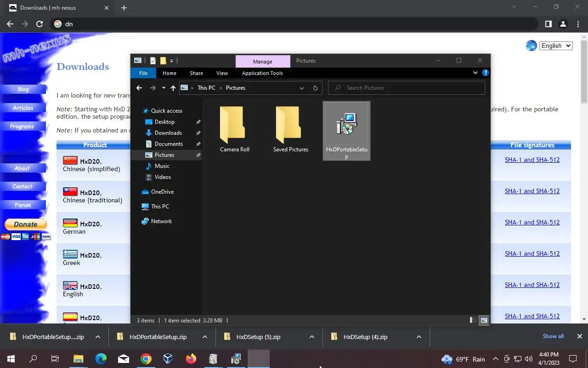The width and height of the screenshot is (588, 368).
Task: Select Documents in navigation pane
Action: [x=169, y=144]
